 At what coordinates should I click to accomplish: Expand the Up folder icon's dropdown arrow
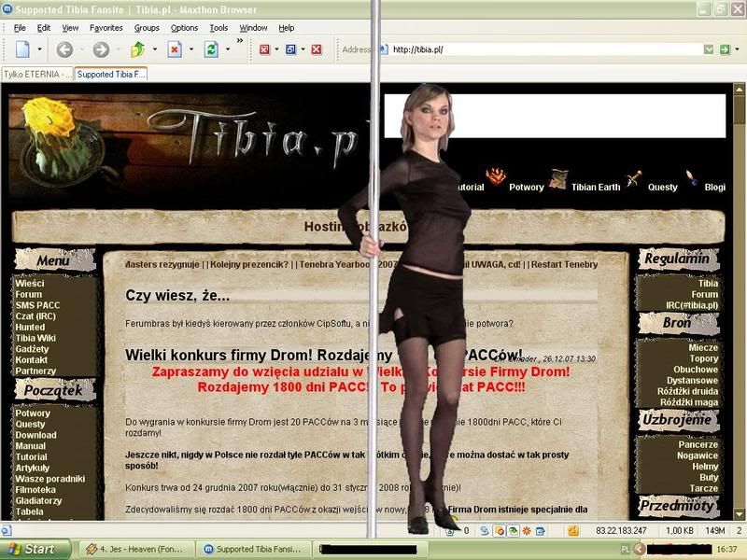pyautogui.click(x=155, y=49)
